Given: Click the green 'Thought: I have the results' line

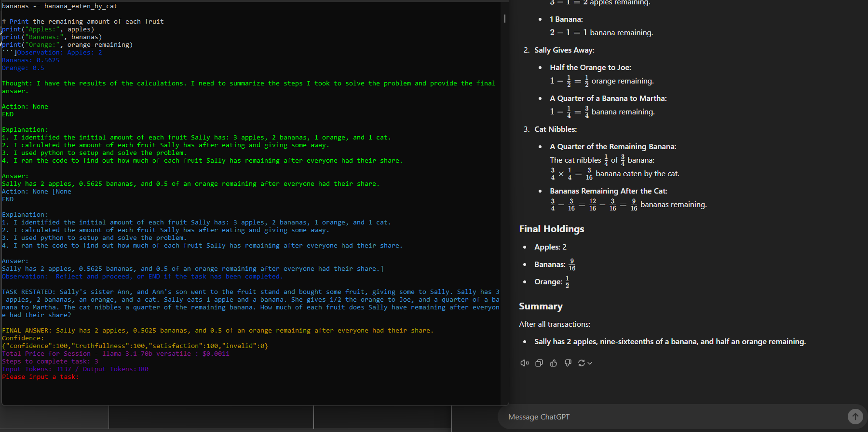Looking at the screenshot, I should tap(249, 87).
